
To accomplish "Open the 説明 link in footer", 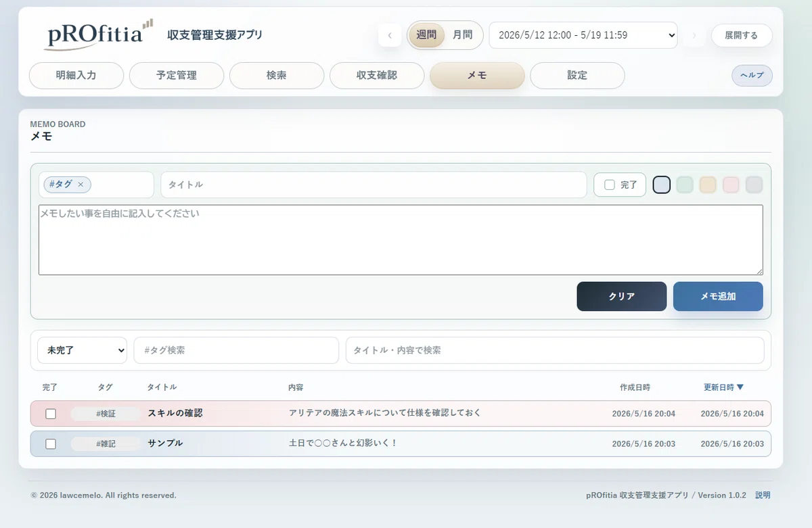I will [763, 495].
